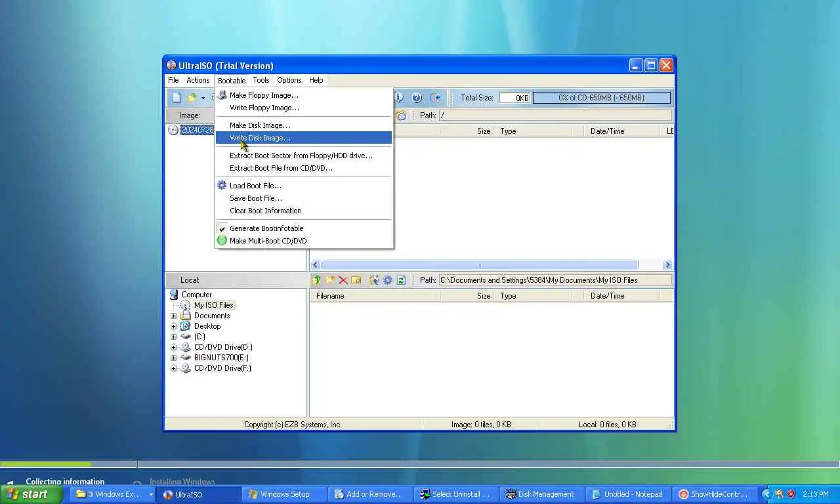Screen dimensions: 840x504
Task: Select the Desktop folder in local tree
Action: click(207, 326)
